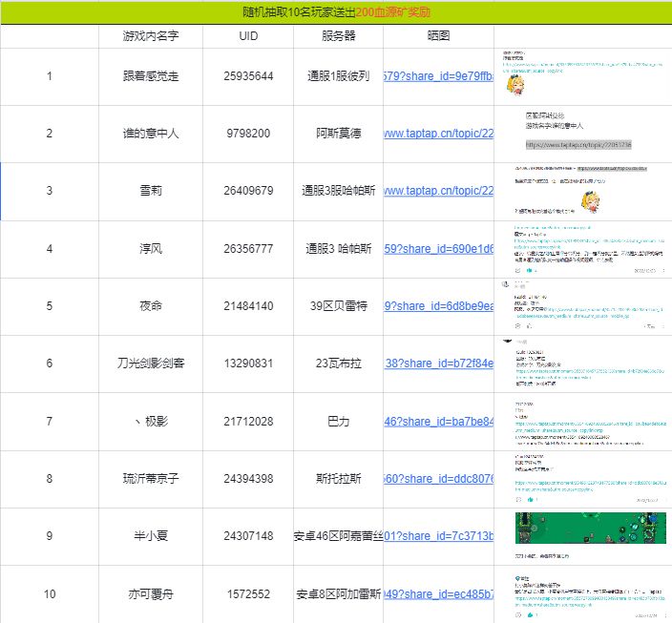Select the server cell 通服1服彼列
Image resolution: width=672 pixels, height=623 pixels.
pos(339,76)
